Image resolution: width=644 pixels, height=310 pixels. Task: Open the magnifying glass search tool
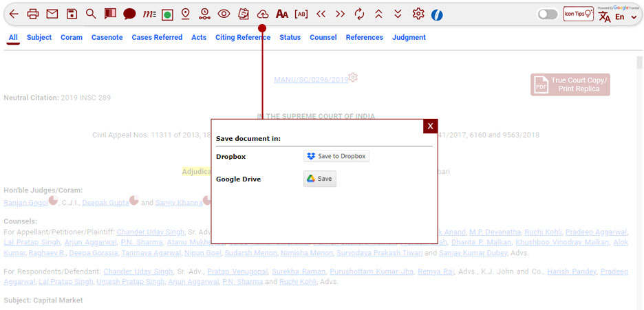tap(91, 14)
